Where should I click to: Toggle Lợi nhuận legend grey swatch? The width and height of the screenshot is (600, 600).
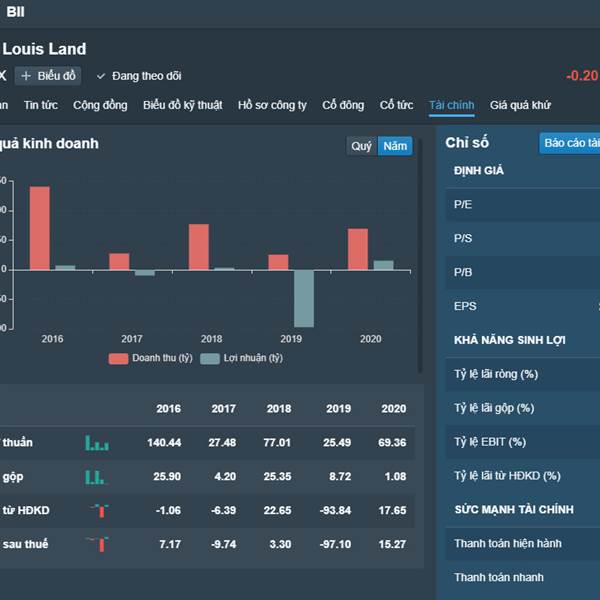click(x=210, y=359)
